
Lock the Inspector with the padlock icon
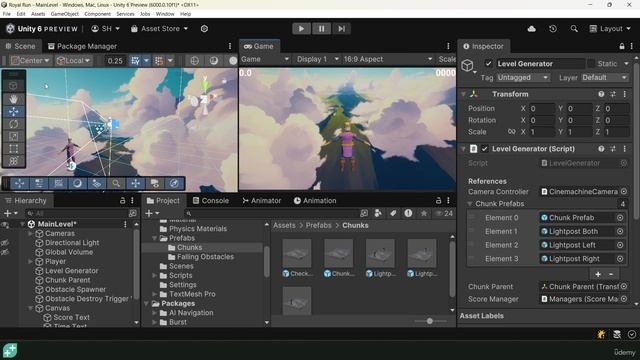(622, 46)
